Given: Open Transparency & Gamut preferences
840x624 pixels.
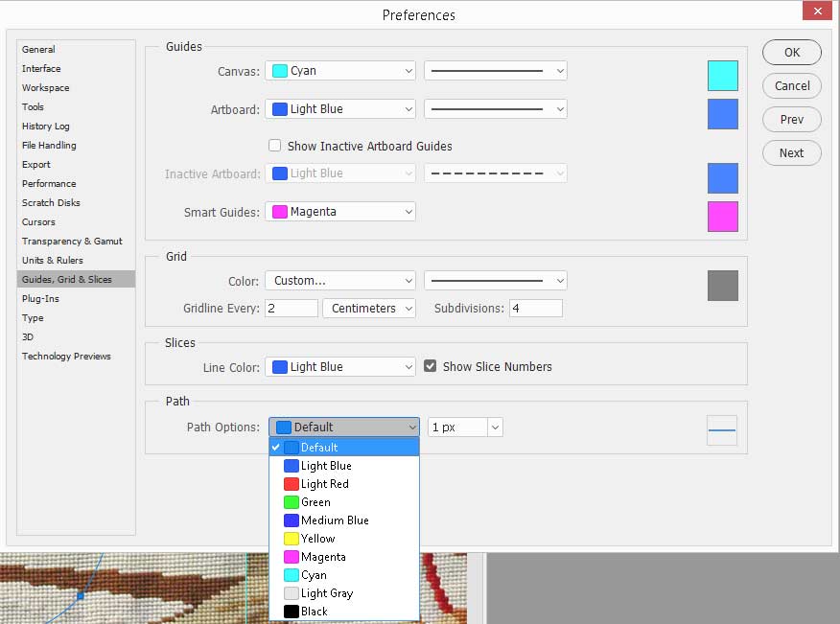Looking at the screenshot, I should point(72,242).
